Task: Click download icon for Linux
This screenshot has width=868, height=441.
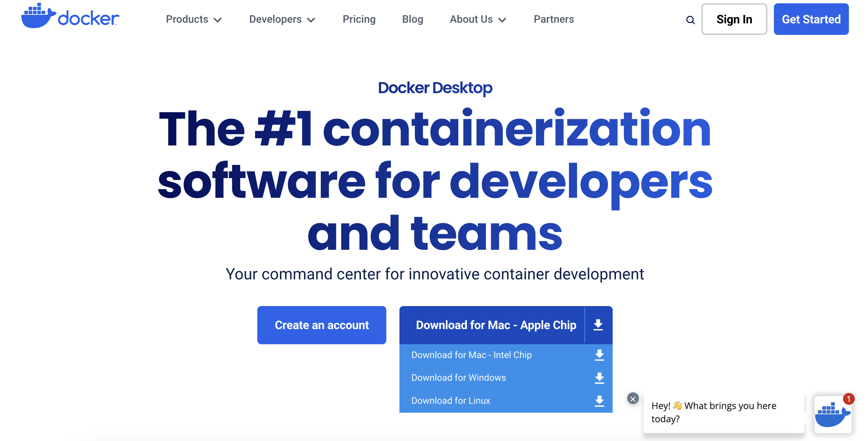Action: click(x=600, y=401)
